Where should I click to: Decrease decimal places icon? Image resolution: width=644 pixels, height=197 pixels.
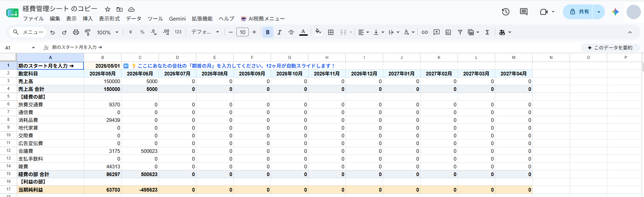point(154,32)
